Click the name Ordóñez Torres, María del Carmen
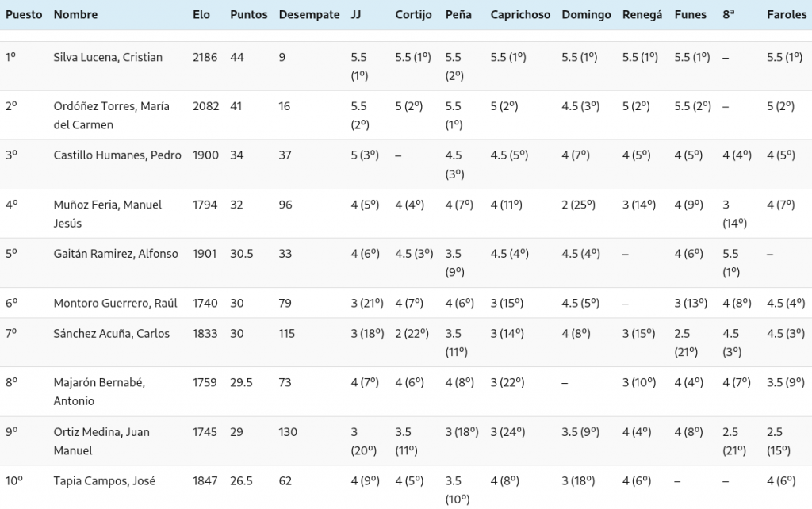The image size is (812, 509). (x=111, y=116)
